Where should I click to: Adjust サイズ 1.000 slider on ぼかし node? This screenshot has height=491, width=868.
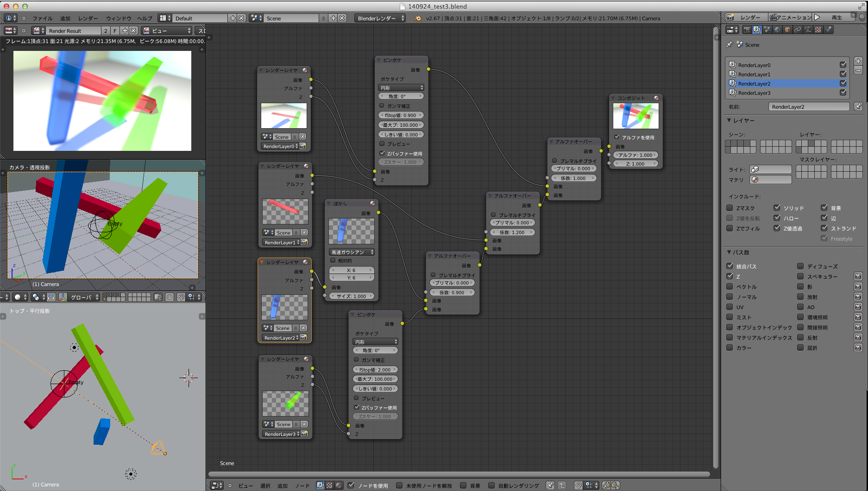pos(352,296)
